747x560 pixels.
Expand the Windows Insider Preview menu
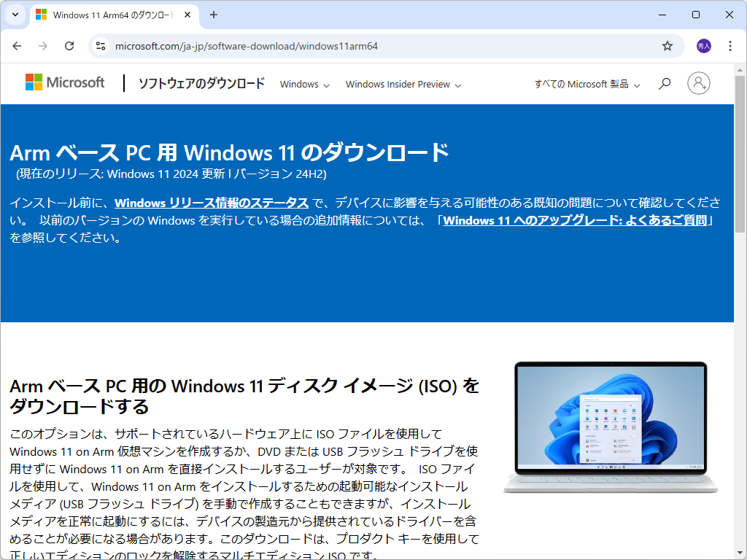(x=403, y=84)
